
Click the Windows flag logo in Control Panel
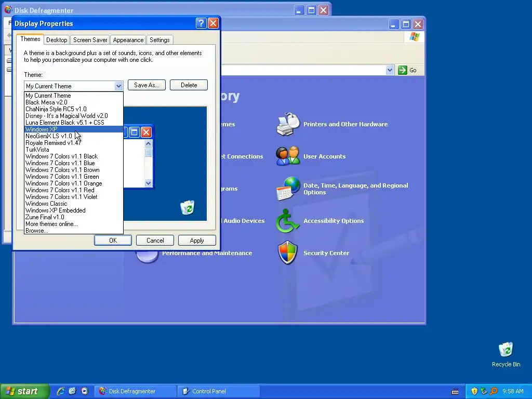point(414,37)
